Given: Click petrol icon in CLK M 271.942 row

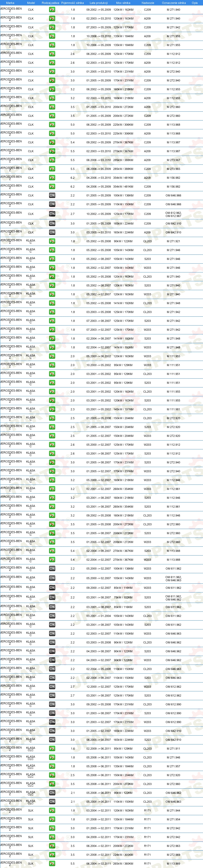Looking at the screenshot, I should tap(52, 27).
